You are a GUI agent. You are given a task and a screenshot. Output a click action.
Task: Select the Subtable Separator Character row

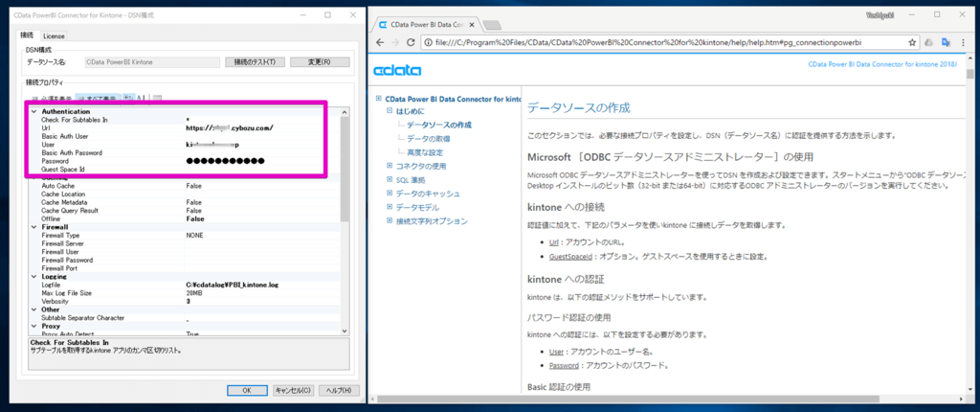[185, 318]
